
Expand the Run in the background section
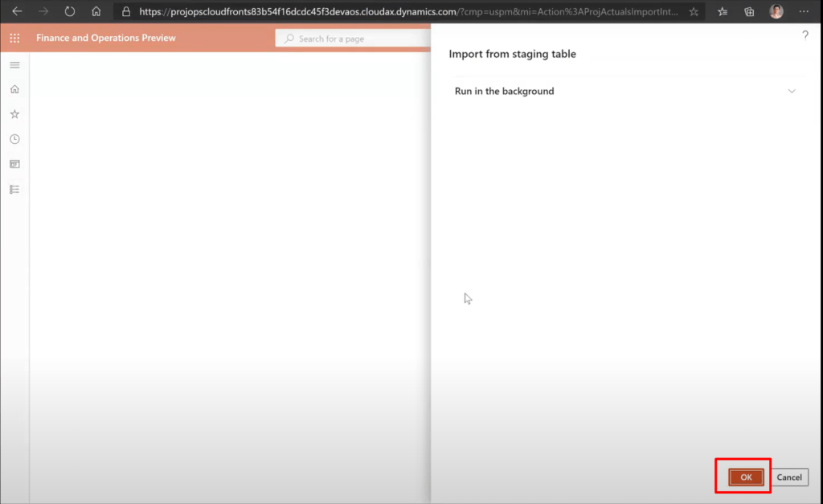pos(505,92)
